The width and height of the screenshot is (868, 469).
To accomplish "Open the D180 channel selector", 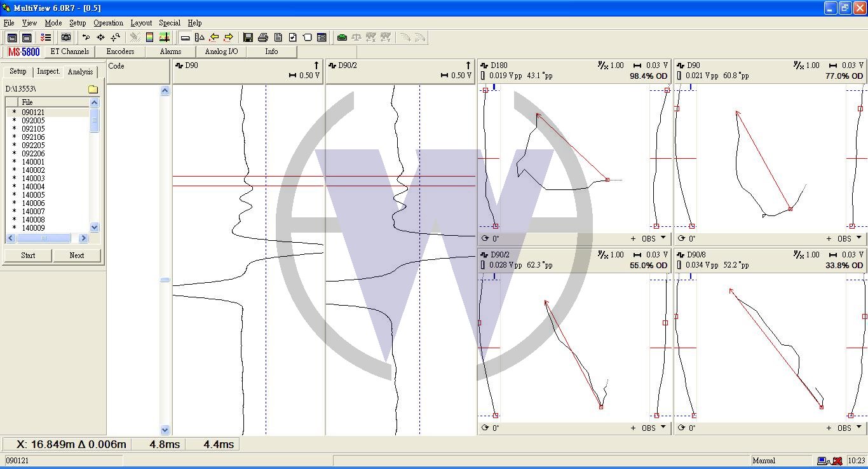I will pos(494,65).
